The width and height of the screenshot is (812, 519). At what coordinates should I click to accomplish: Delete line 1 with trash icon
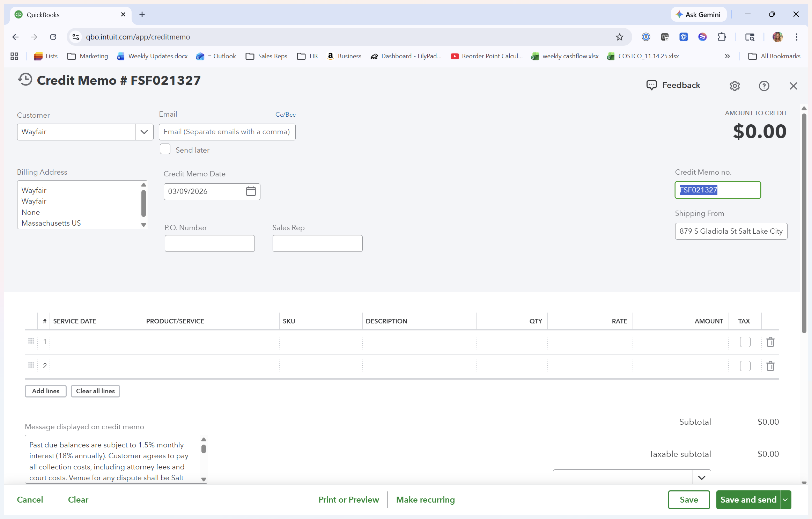[770, 342]
